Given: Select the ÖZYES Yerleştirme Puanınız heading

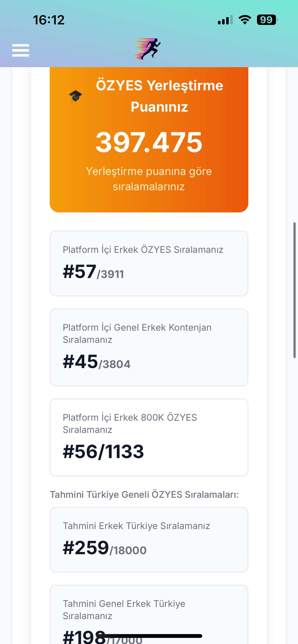Looking at the screenshot, I should [x=159, y=96].
